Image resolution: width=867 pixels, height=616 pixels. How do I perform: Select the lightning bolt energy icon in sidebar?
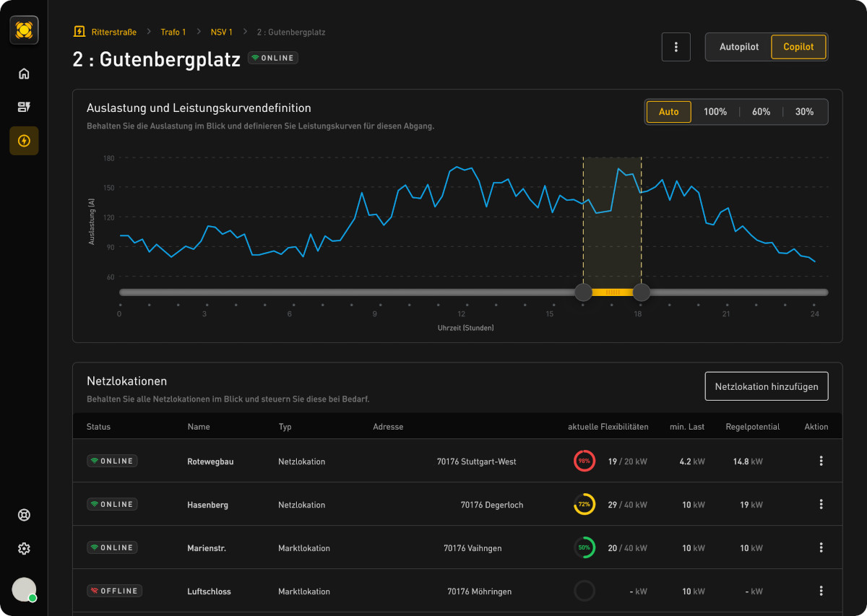(x=24, y=141)
